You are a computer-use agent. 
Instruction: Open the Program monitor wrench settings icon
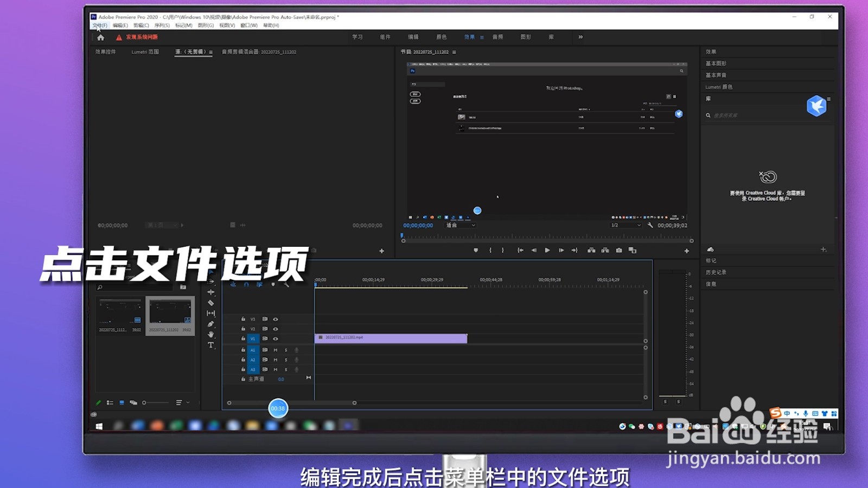(650, 225)
